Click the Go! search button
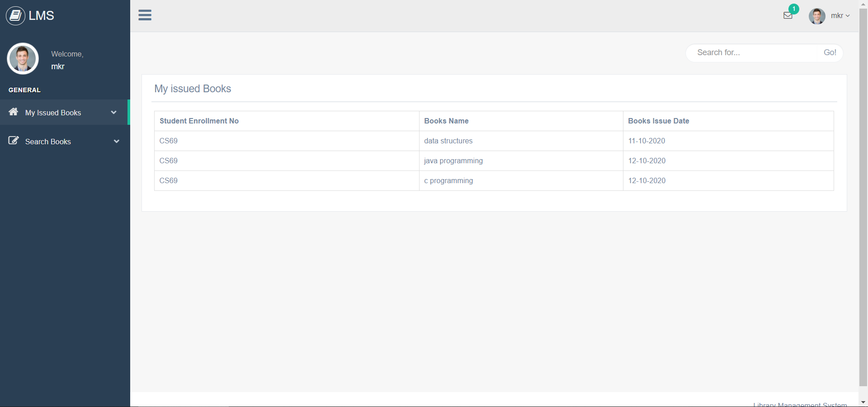Image resolution: width=868 pixels, height=407 pixels. click(x=830, y=52)
